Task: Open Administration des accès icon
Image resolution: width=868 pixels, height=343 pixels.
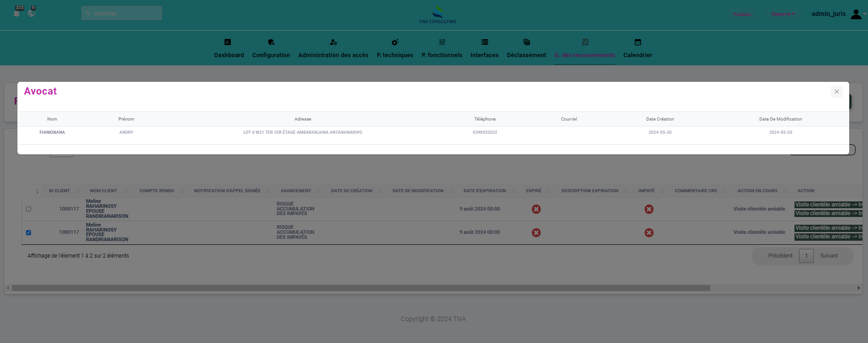Action: (x=333, y=42)
